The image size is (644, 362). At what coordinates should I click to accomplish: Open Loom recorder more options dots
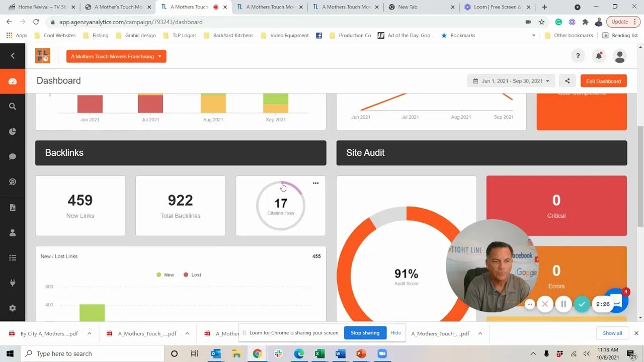coord(529,304)
